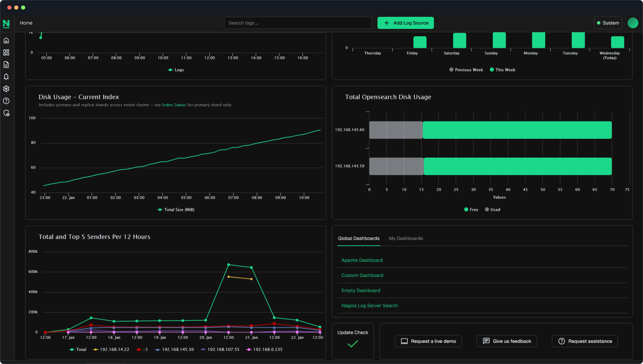
Task: Open the Home icon in the sidebar
Action: pos(6,40)
